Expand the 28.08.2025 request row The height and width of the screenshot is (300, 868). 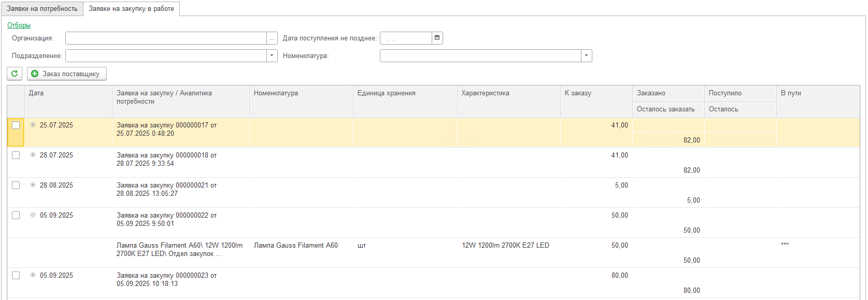pyautogui.click(x=33, y=185)
